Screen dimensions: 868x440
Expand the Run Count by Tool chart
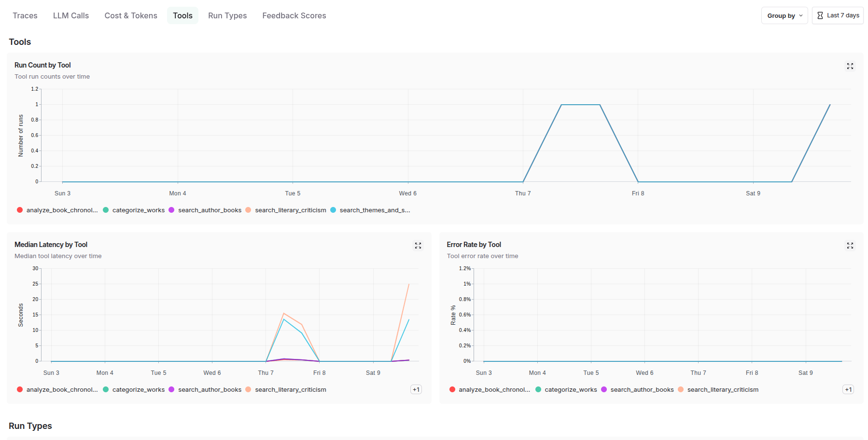850,66
